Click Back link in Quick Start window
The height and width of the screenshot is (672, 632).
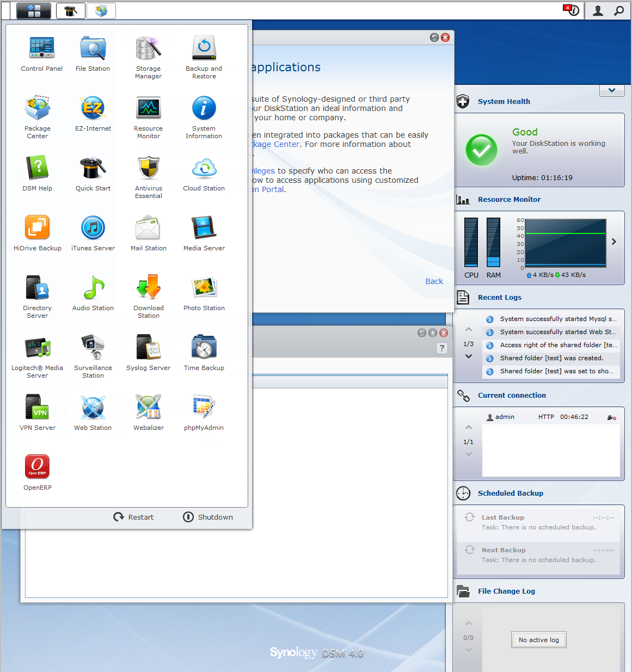[x=434, y=281]
